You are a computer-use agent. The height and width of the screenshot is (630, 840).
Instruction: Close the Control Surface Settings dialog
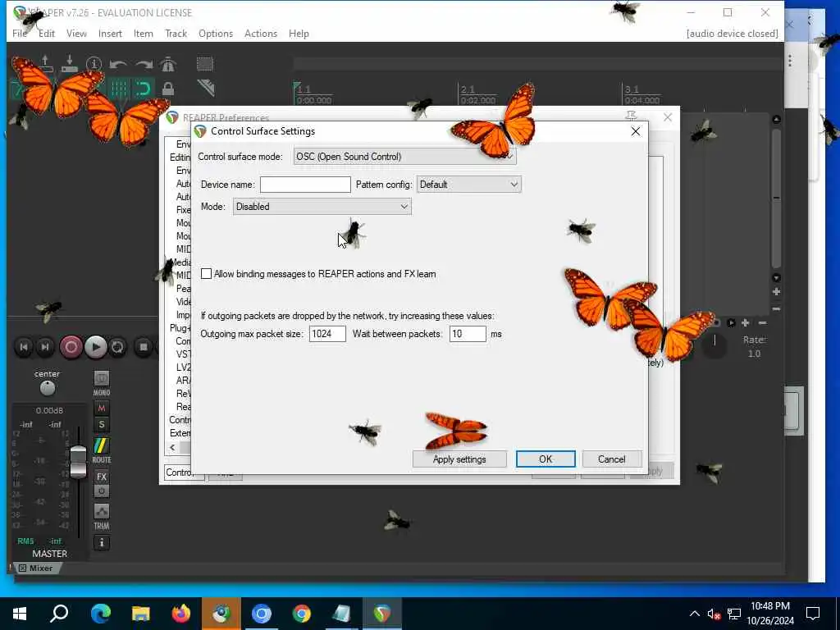[636, 131]
